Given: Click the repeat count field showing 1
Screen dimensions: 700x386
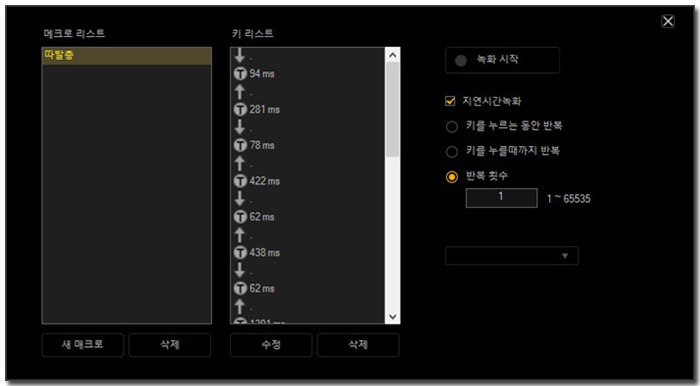Looking at the screenshot, I should tap(501, 198).
